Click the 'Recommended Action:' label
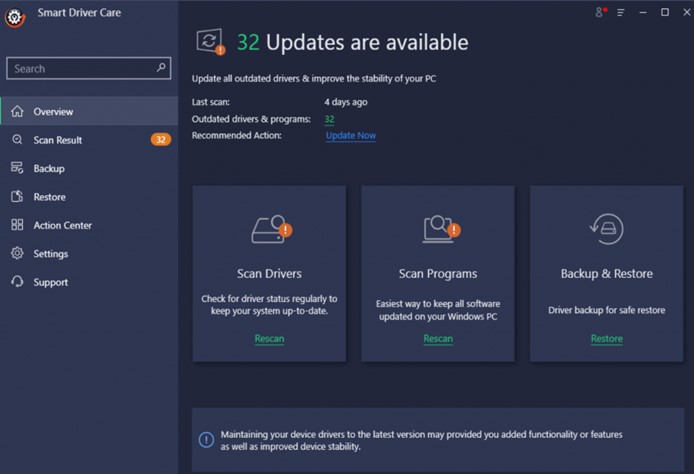Image resolution: width=694 pixels, height=474 pixels. [236, 135]
